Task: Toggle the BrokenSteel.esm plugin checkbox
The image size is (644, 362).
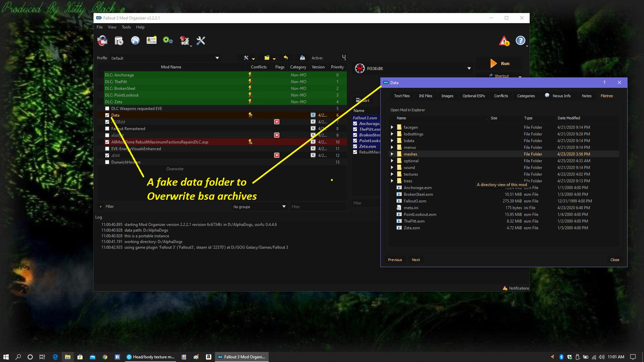Action: (x=355, y=135)
